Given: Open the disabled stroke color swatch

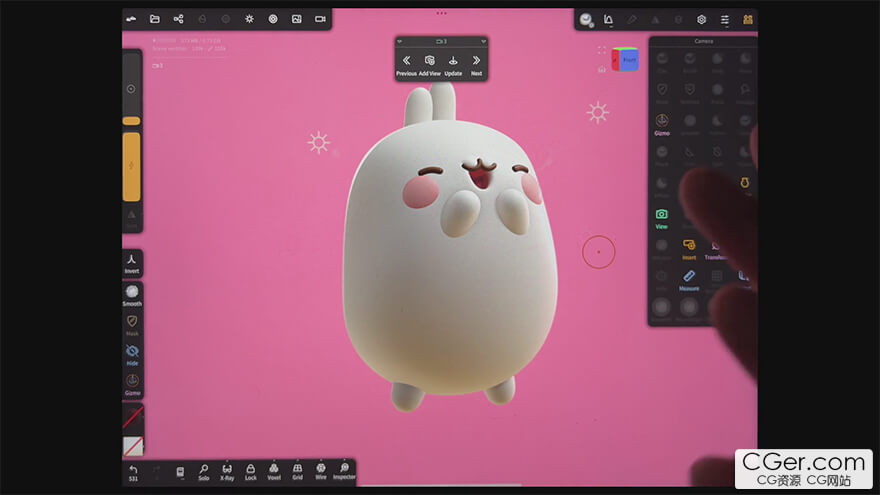Looking at the screenshot, I should (133, 417).
